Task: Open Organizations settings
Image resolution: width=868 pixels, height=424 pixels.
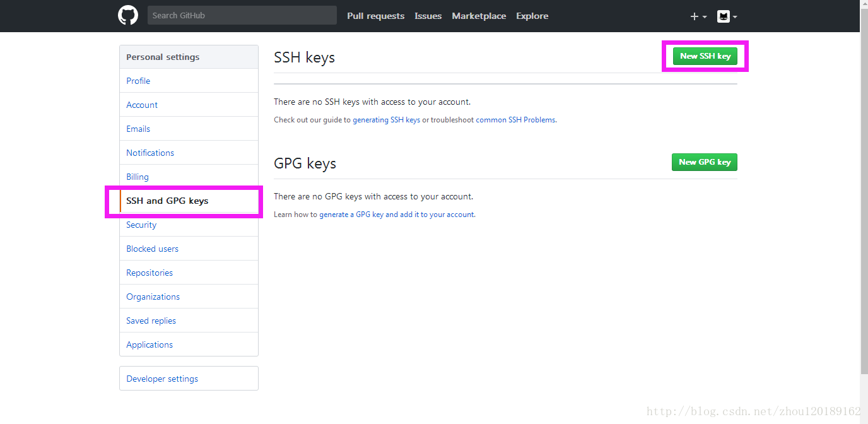Action: pyautogui.click(x=189, y=297)
